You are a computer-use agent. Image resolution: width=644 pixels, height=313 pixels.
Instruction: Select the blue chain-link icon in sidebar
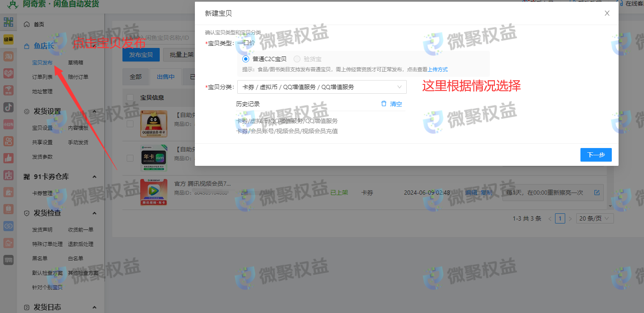[8, 226]
